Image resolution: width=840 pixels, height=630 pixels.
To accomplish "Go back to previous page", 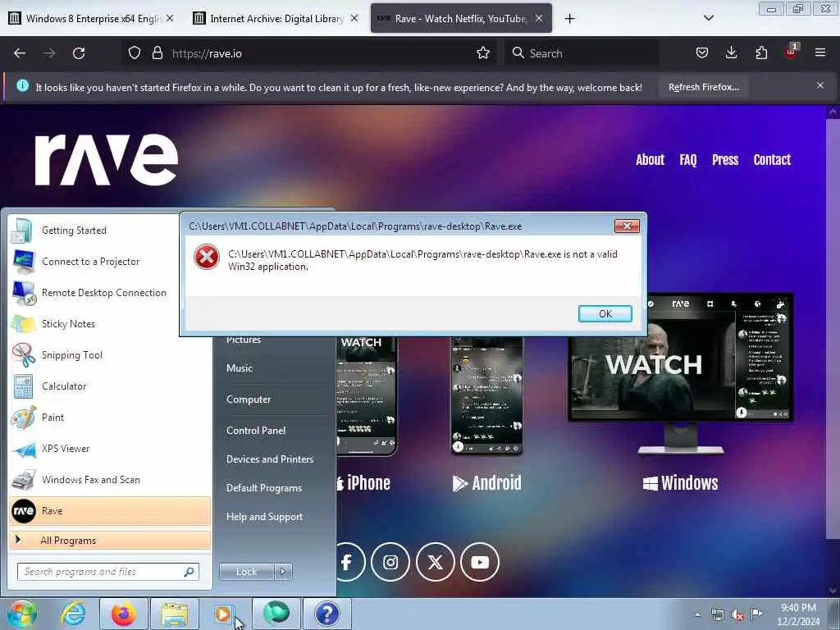I will [20, 53].
